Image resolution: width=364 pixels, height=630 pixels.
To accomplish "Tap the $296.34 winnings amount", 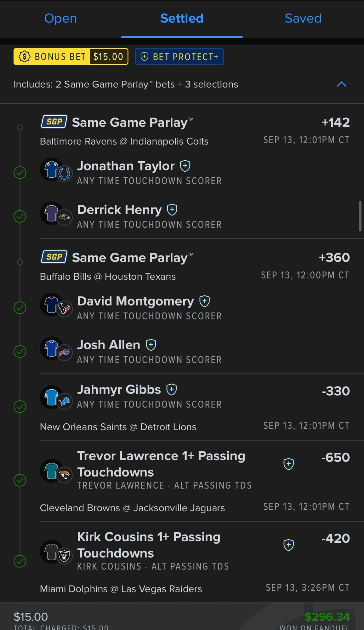I will 327,617.
